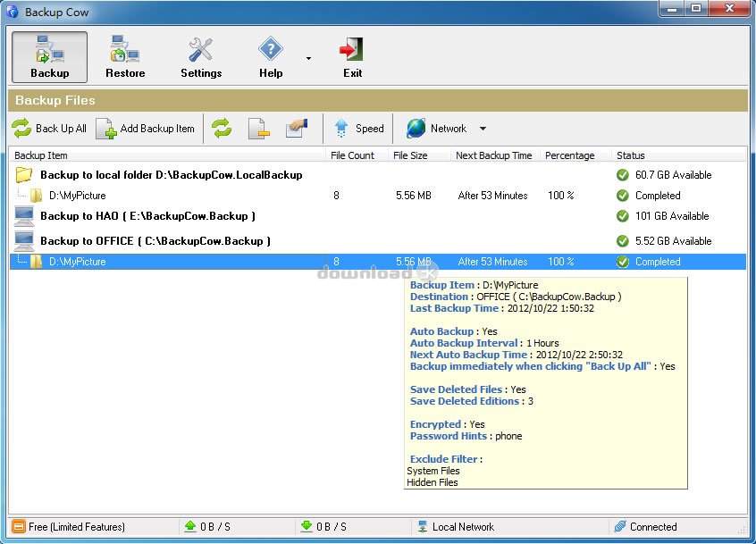The image size is (756, 544).
Task: Click the Percentage column header
Action: tap(575, 155)
